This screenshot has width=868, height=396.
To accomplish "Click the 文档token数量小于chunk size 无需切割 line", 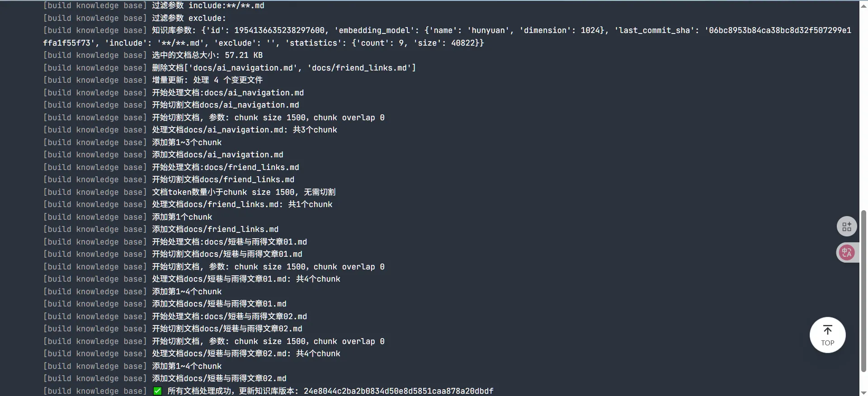I will pyautogui.click(x=189, y=192).
